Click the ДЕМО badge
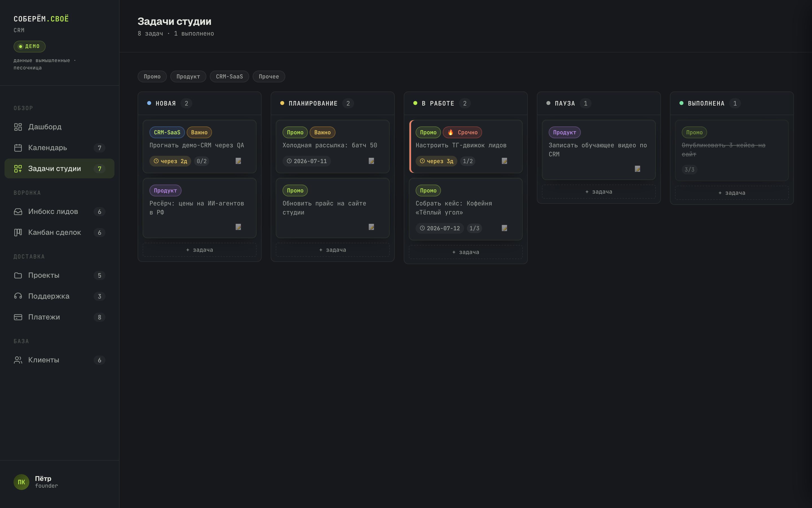The image size is (812, 508). click(30, 46)
